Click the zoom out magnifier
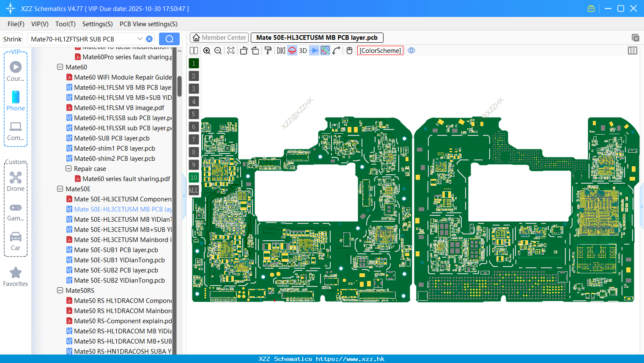 pos(218,50)
